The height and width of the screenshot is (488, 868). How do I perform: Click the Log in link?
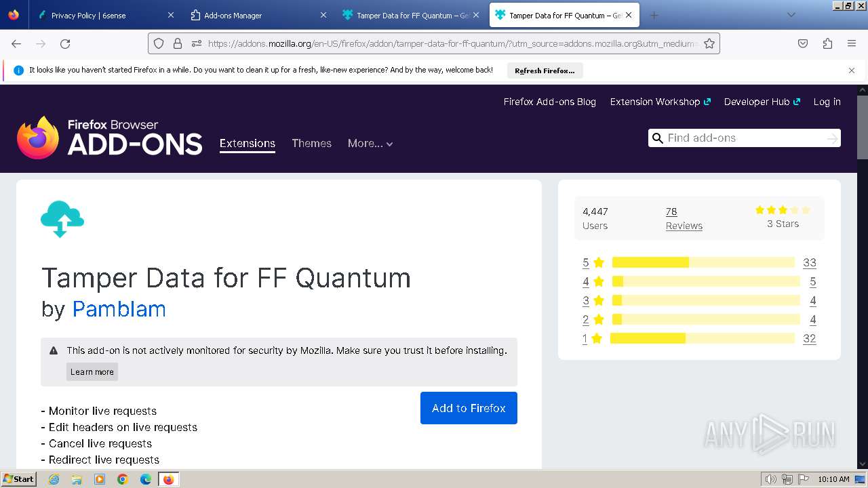[827, 102]
